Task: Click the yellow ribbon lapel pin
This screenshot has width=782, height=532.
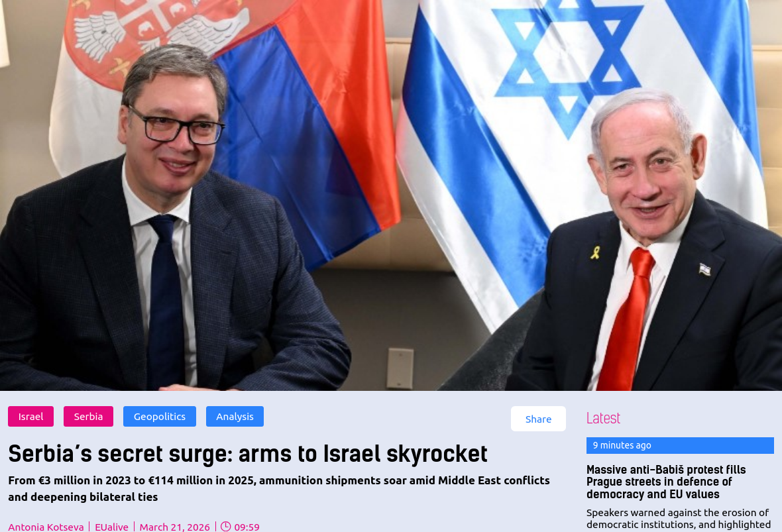Action: pos(595,252)
